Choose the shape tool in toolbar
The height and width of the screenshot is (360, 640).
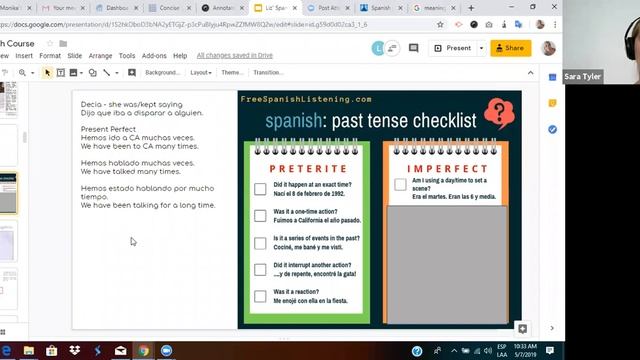tap(93, 73)
